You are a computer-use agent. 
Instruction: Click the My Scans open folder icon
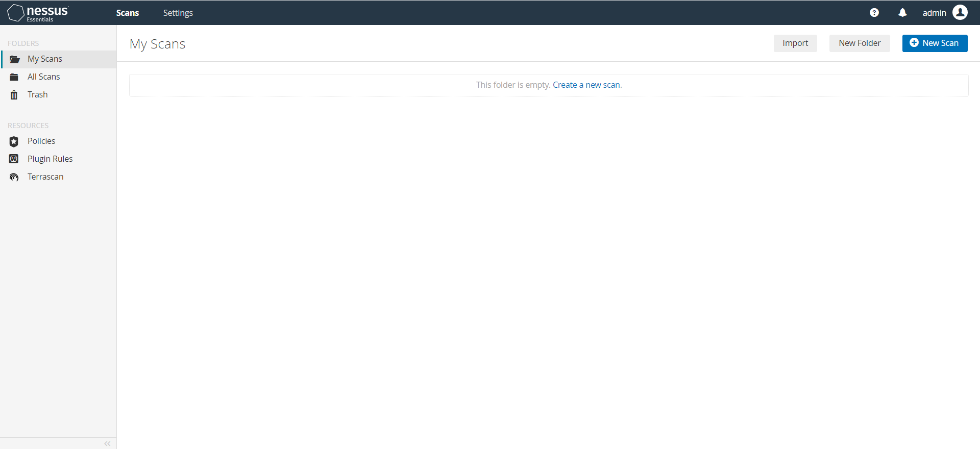pyautogui.click(x=14, y=59)
